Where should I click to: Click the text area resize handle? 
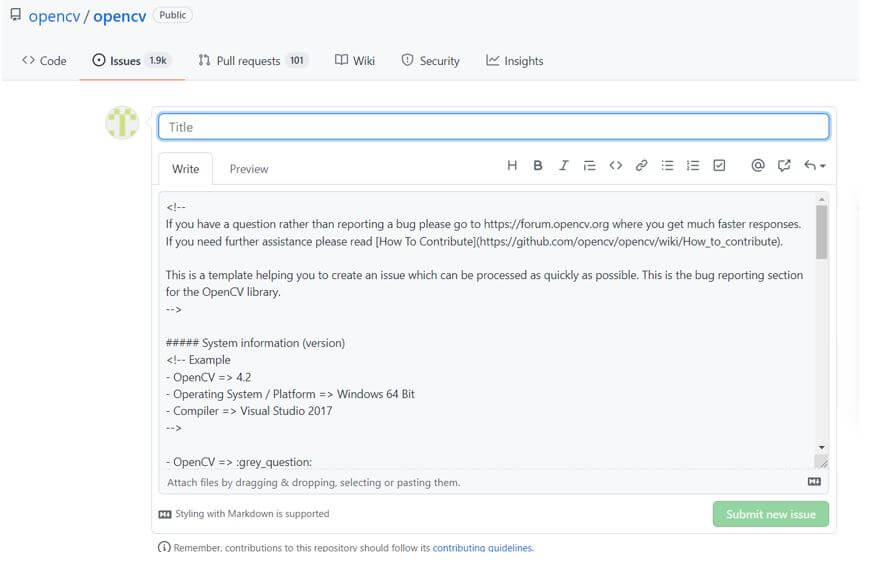tap(821, 461)
